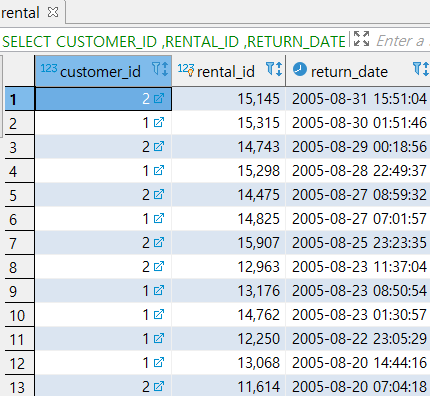Select row number 12 header
430x396 pixels.
[x=19, y=363]
